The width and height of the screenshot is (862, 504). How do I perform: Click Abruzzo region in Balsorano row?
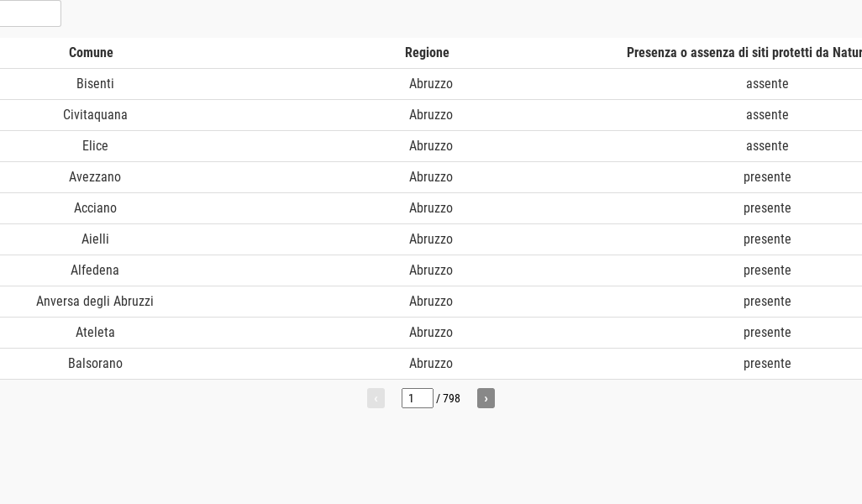431,364
